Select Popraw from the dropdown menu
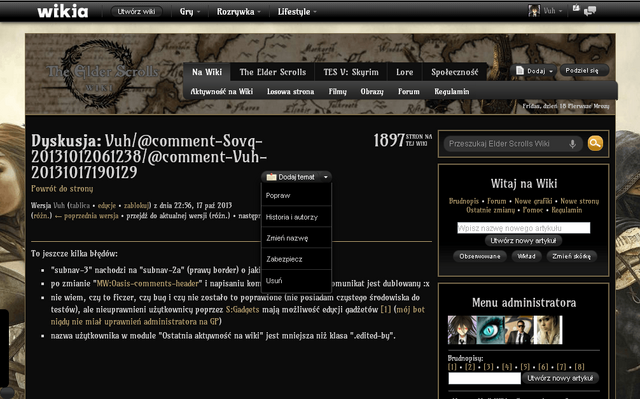 coord(296,195)
